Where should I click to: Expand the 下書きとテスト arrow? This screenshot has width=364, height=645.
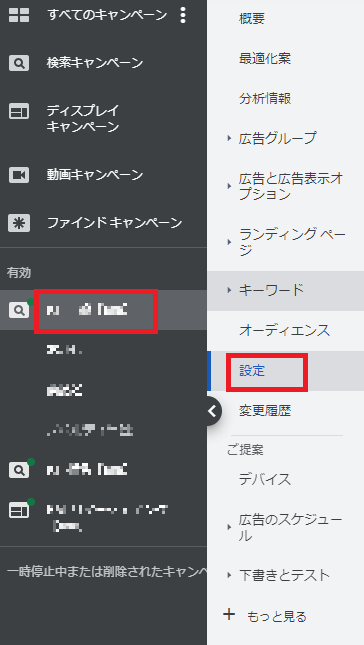click(x=230, y=575)
